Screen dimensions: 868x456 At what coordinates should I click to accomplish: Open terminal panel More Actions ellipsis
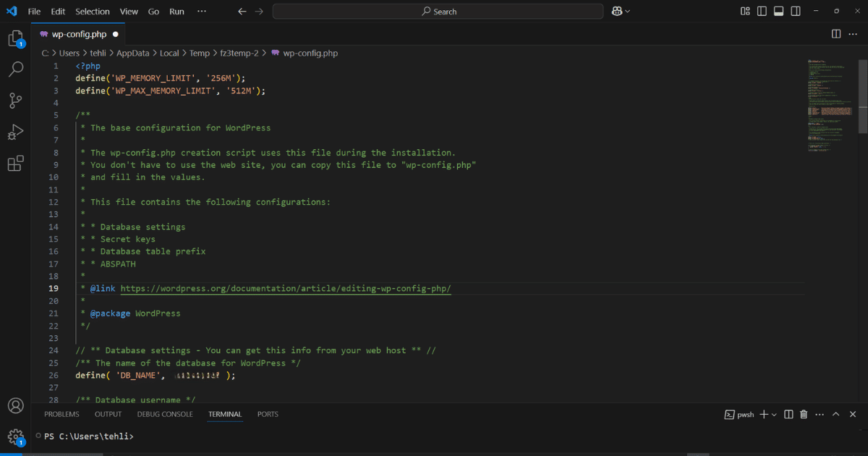(820, 415)
